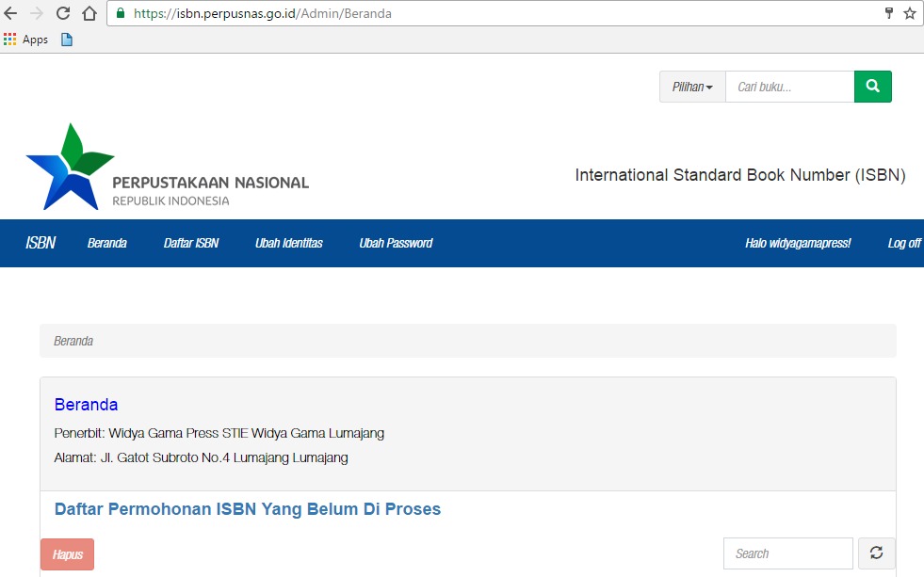Click the Beranda breadcrumb text
Screen dimensions: 924x577
pos(73,341)
